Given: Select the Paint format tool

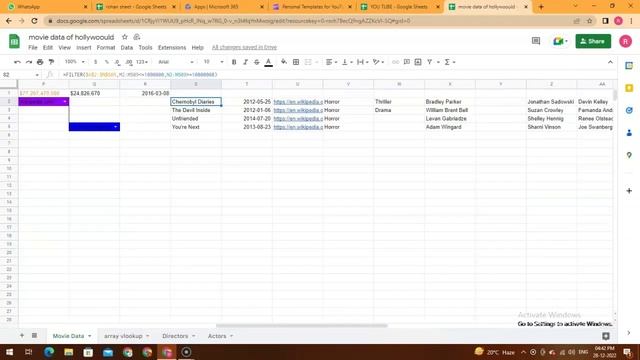Looking at the screenshot, I should [51, 62].
